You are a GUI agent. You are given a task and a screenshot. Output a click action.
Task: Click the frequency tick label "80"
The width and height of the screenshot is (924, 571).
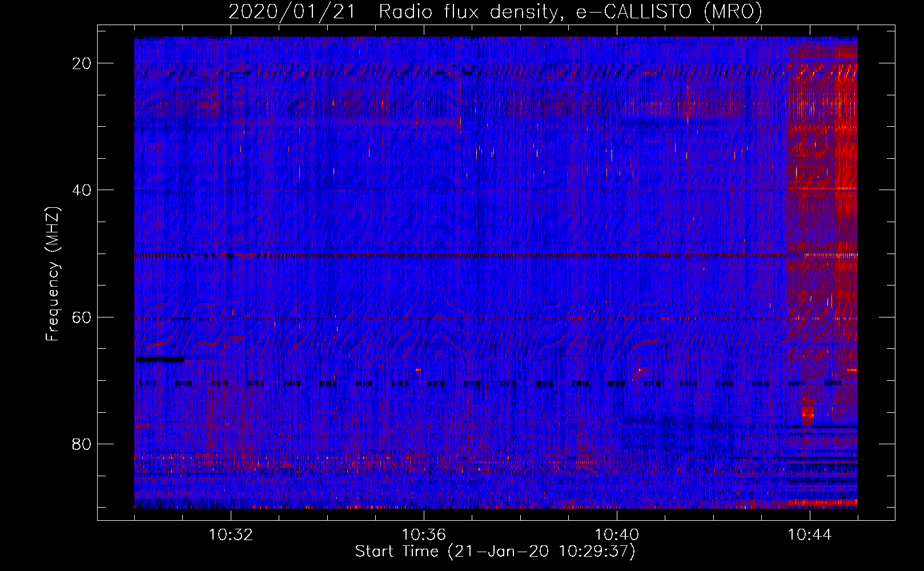[82, 444]
